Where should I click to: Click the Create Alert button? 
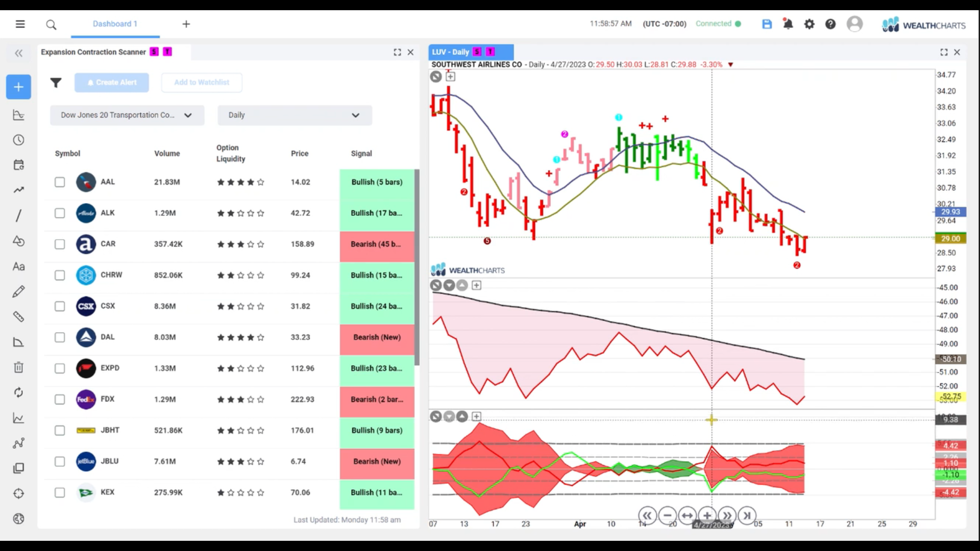tap(112, 83)
